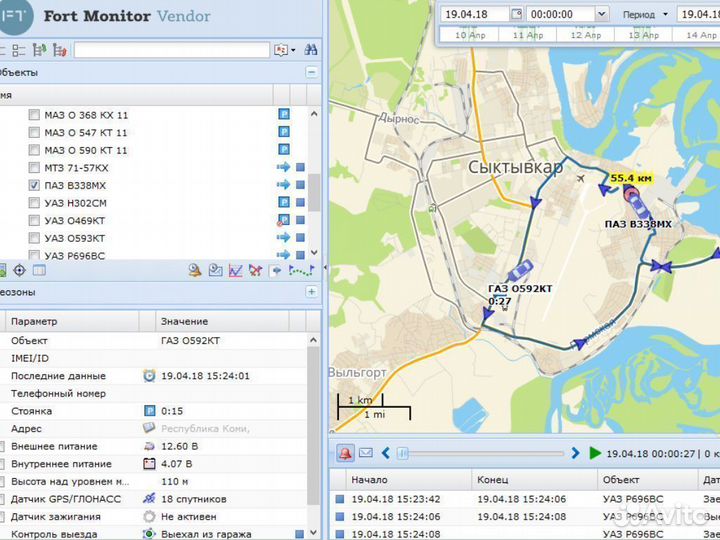Click the binoculars search icon
Screen dimensions: 720x540
(311, 49)
